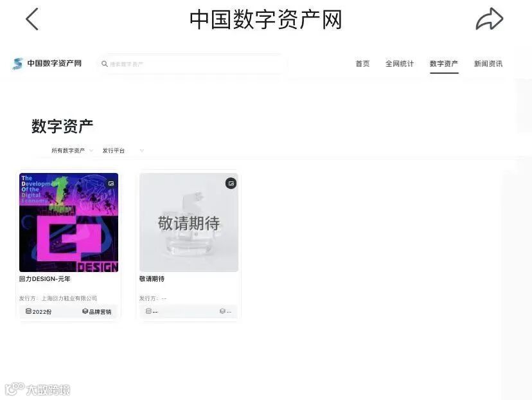Click image icon on 回力DESIGN card
The width and height of the screenshot is (532, 400).
coord(111,183)
